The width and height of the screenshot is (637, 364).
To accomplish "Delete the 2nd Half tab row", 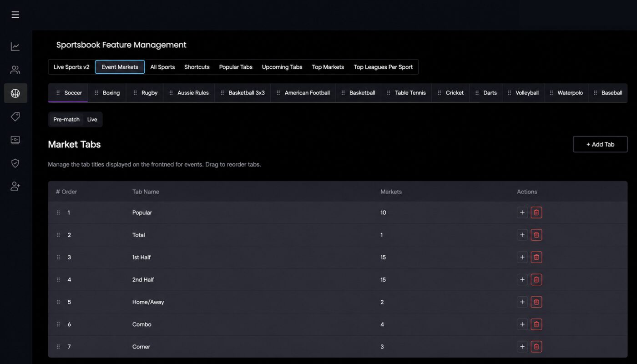I will (x=536, y=279).
